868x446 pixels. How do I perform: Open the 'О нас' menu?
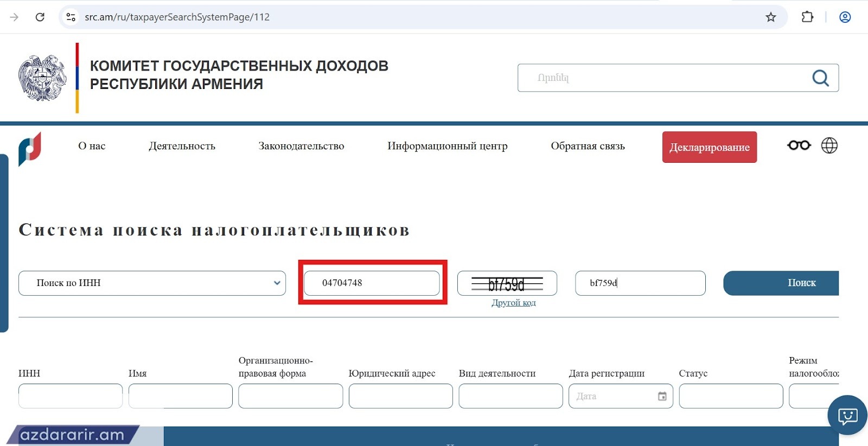tap(92, 146)
